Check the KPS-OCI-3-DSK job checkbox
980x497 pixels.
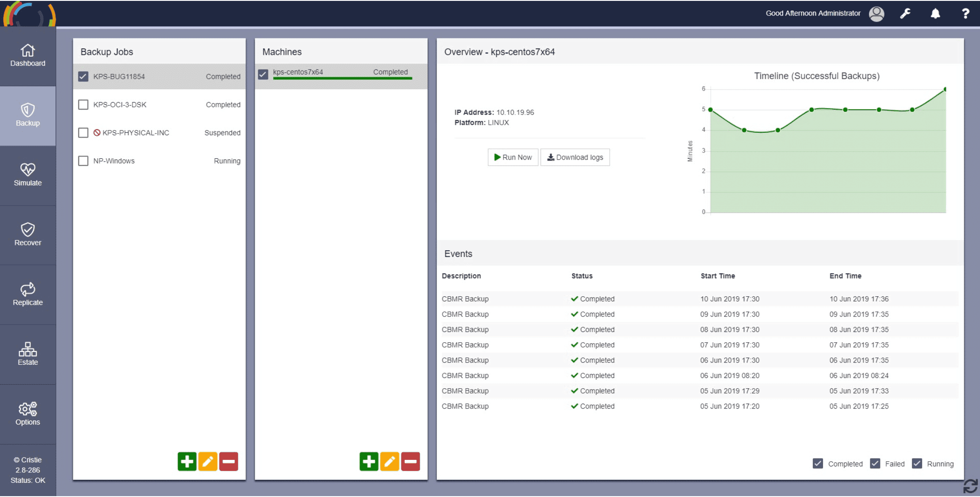coord(83,105)
